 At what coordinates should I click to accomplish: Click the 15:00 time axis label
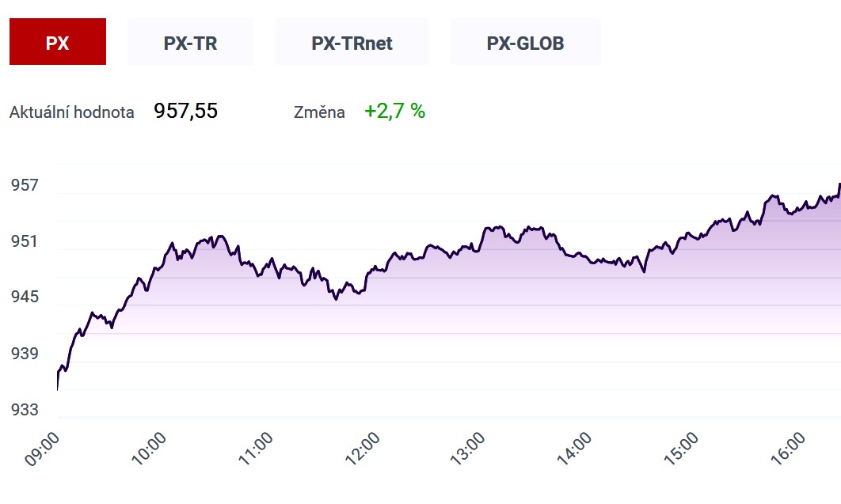point(681,449)
